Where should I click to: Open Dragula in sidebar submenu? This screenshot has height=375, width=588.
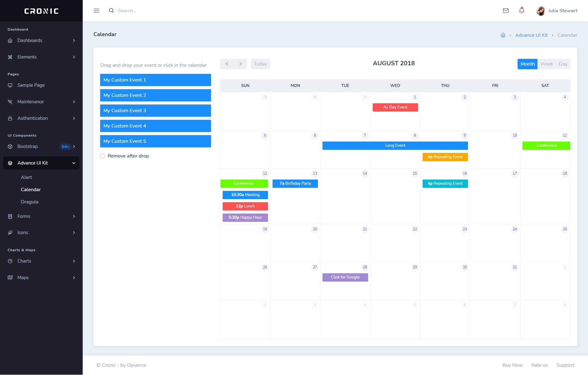pos(30,202)
